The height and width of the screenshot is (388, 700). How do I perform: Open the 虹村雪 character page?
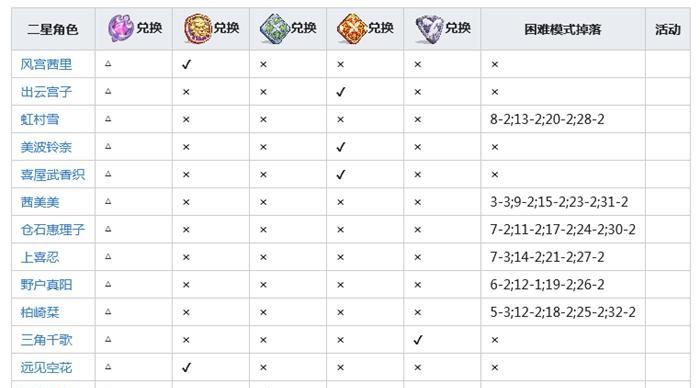pos(40,120)
